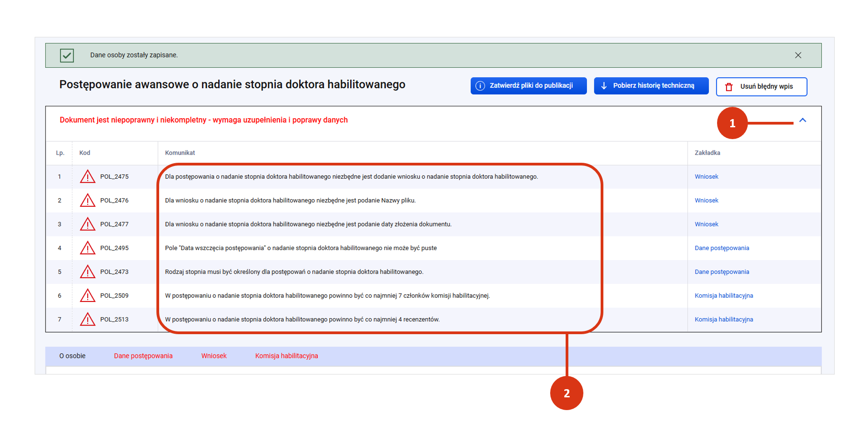The image size is (868, 446).
Task: Click the warning icon for POL_2475
Action: coord(87,176)
